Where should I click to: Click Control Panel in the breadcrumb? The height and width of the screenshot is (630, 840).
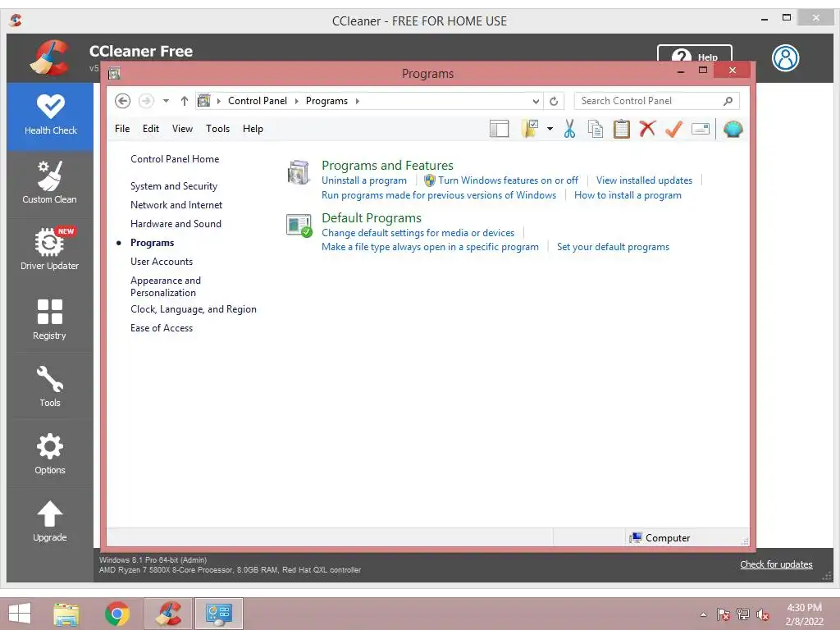click(x=257, y=101)
